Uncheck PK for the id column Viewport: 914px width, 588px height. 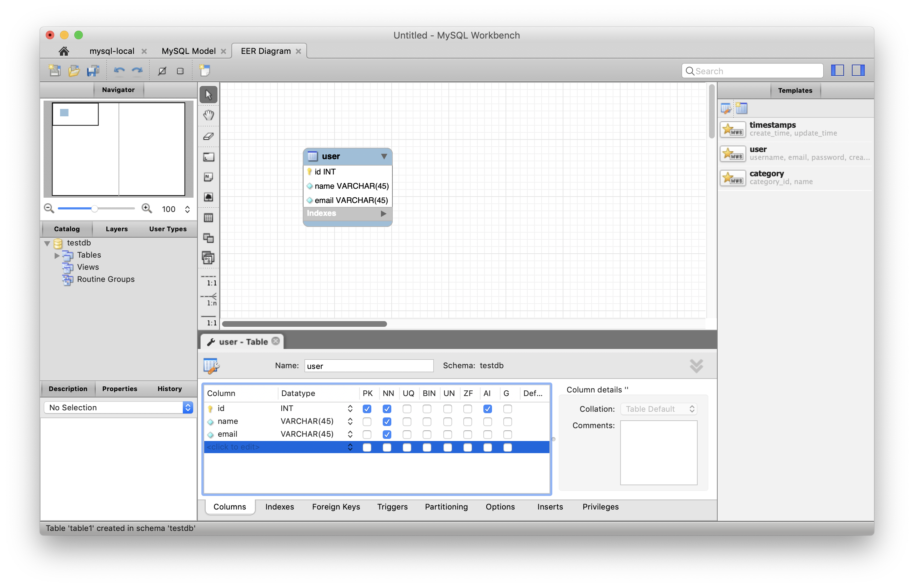click(367, 409)
